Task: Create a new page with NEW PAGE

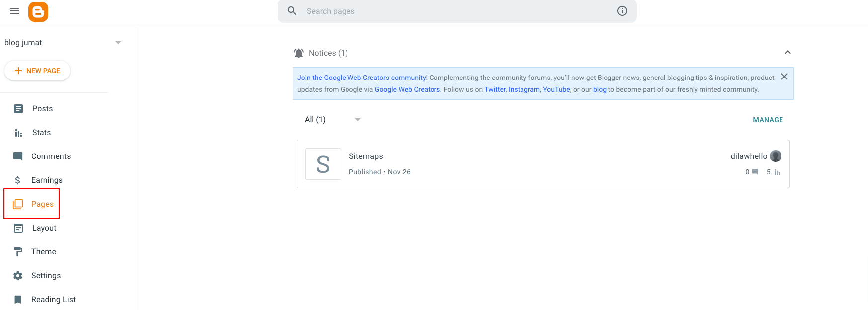Action: 37,71
